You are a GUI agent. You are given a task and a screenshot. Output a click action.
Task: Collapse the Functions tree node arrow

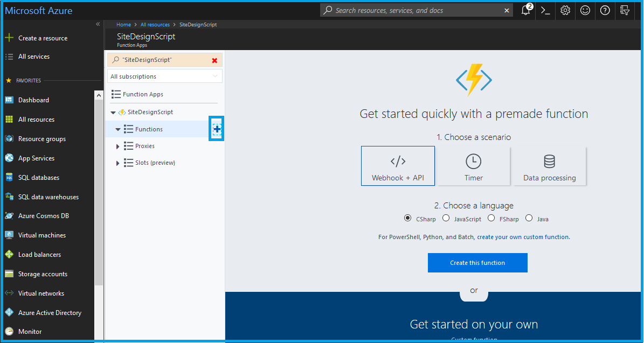(118, 130)
